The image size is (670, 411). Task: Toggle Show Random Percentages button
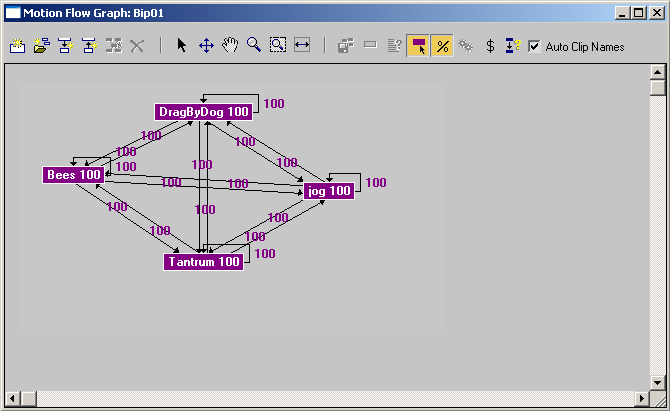click(442, 46)
